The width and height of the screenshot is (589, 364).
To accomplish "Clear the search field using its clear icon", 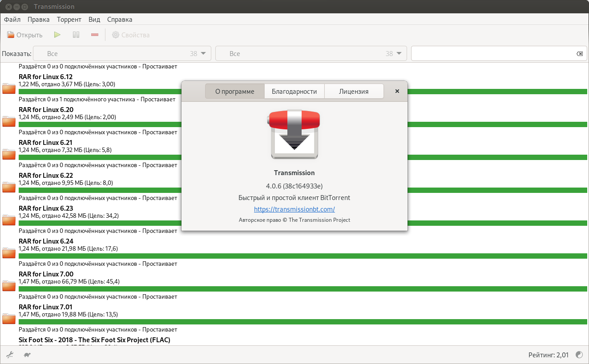I will point(579,53).
